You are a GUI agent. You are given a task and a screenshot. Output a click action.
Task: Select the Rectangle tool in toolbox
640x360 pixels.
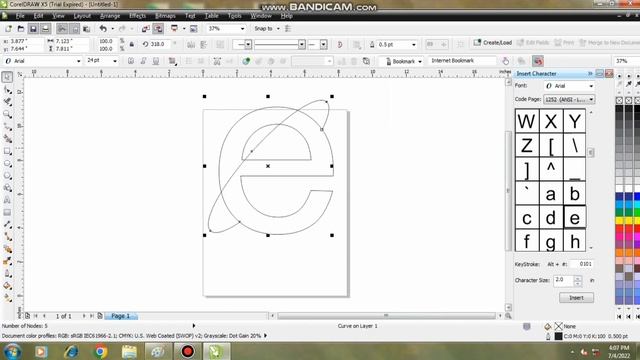coord(7,151)
